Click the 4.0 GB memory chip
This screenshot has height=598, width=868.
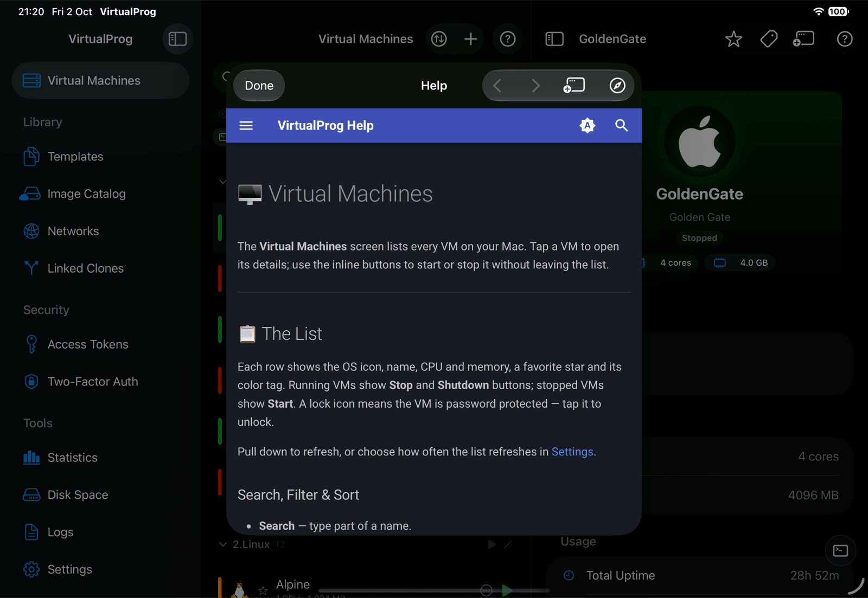point(740,263)
